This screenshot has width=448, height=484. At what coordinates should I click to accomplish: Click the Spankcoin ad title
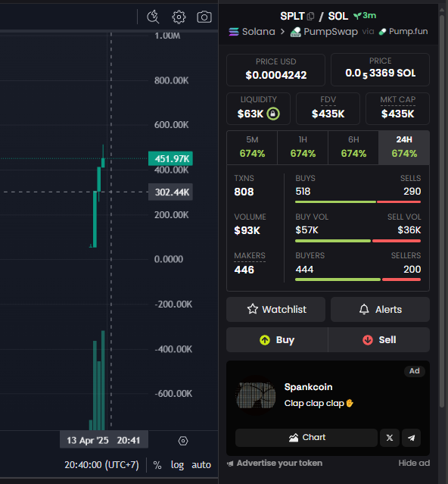(308, 387)
